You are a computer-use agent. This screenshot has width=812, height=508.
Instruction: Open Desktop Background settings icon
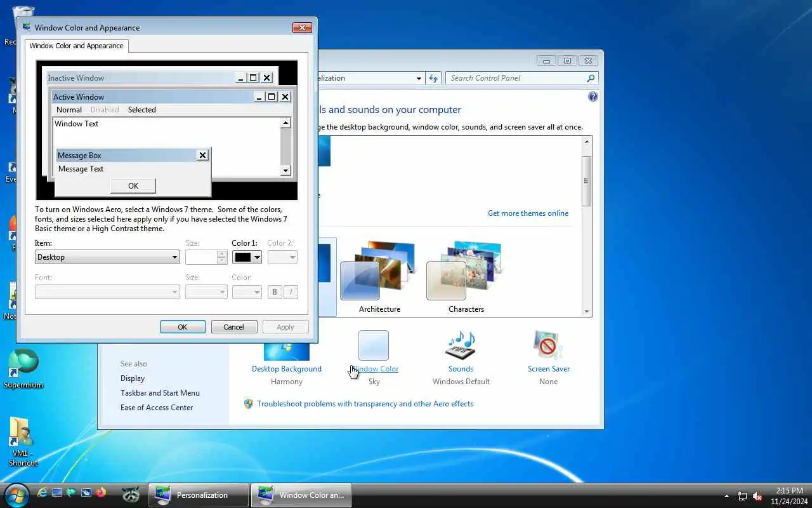coord(287,351)
